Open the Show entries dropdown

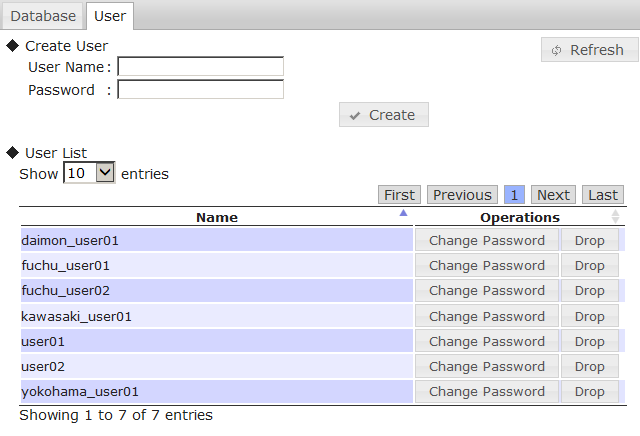[x=90, y=173]
